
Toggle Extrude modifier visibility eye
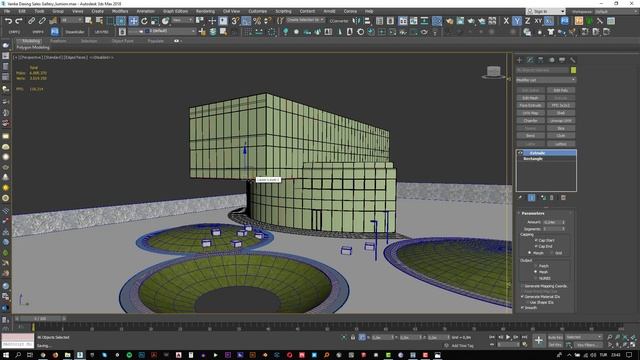click(520, 153)
